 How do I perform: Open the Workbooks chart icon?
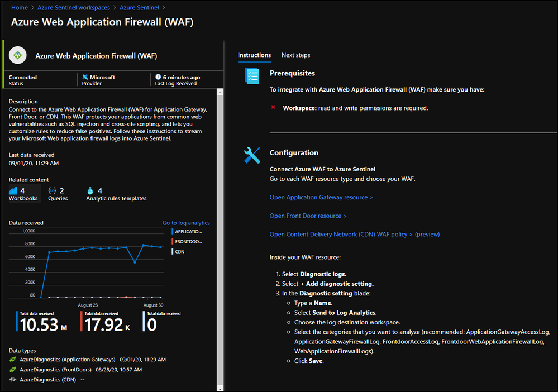[x=13, y=190]
